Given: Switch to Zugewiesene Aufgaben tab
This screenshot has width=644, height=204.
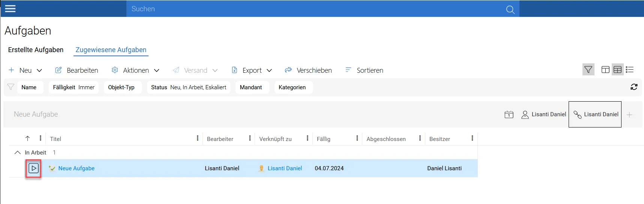Looking at the screenshot, I should pos(111,50).
